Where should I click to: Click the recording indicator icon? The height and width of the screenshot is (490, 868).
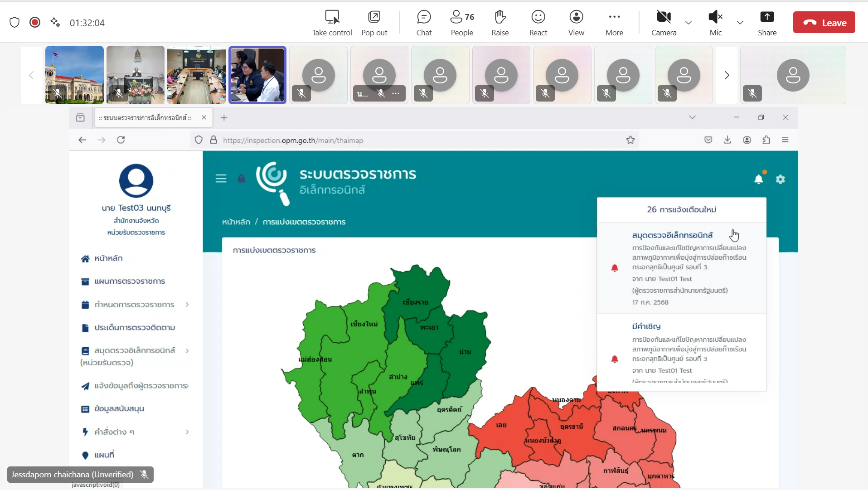(x=35, y=23)
